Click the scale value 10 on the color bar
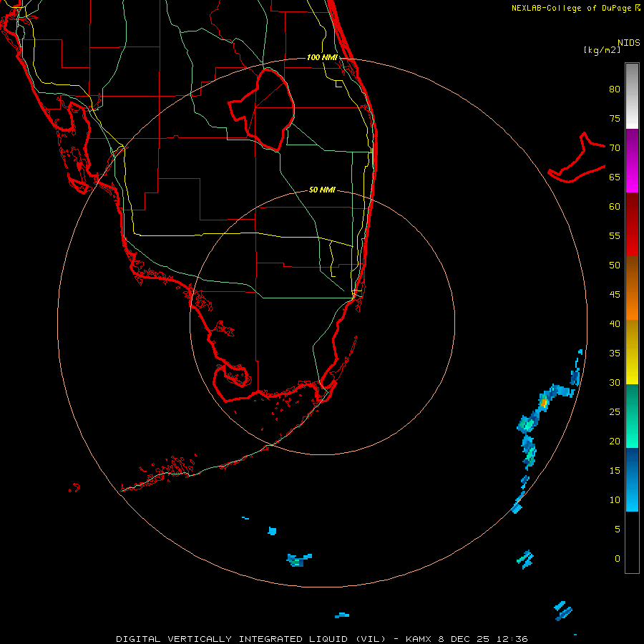This screenshot has height=644, width=644. pos(615,500)
